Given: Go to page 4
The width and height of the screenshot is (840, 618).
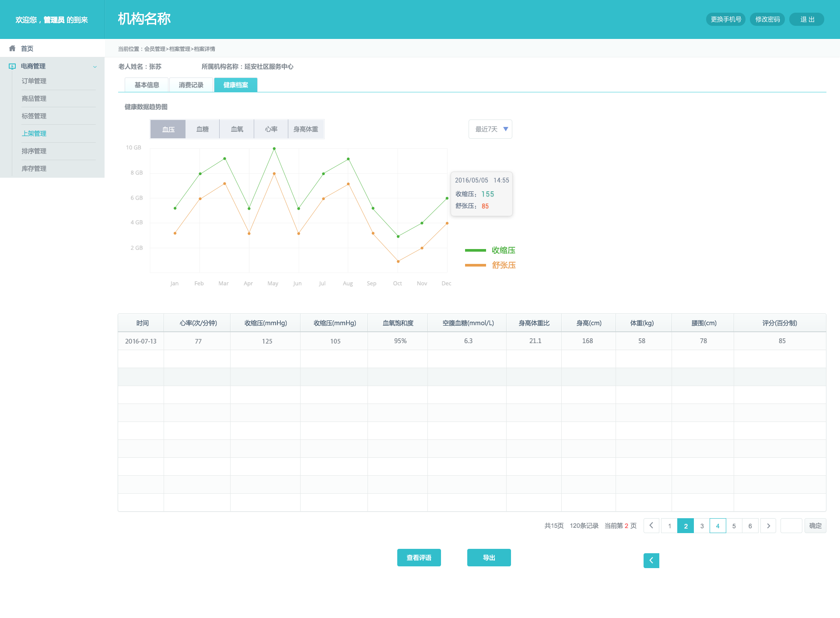Looking at the screenshot, I should pyautogui.click(x=718, y=526).
